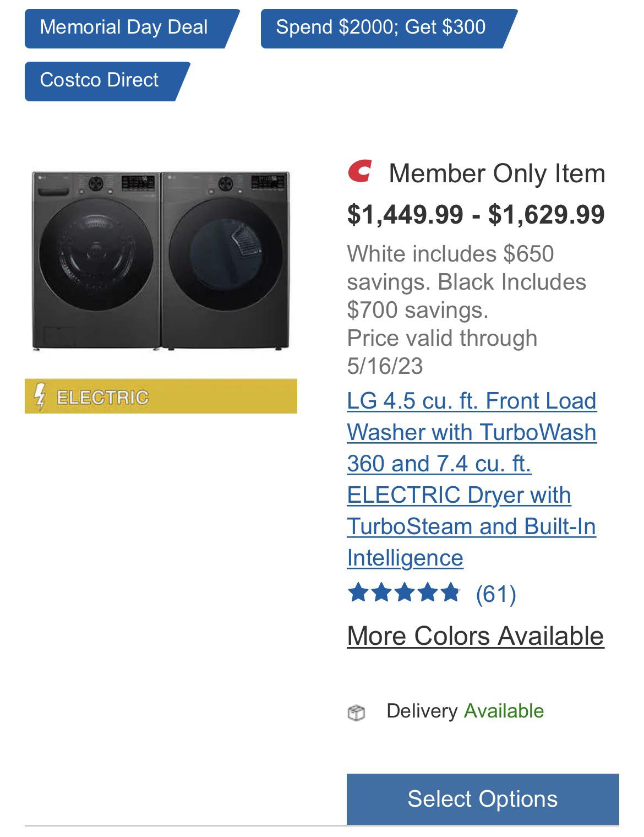Click the delivery package icon
The width and height of the screenshot is (644, 837).
358,711
